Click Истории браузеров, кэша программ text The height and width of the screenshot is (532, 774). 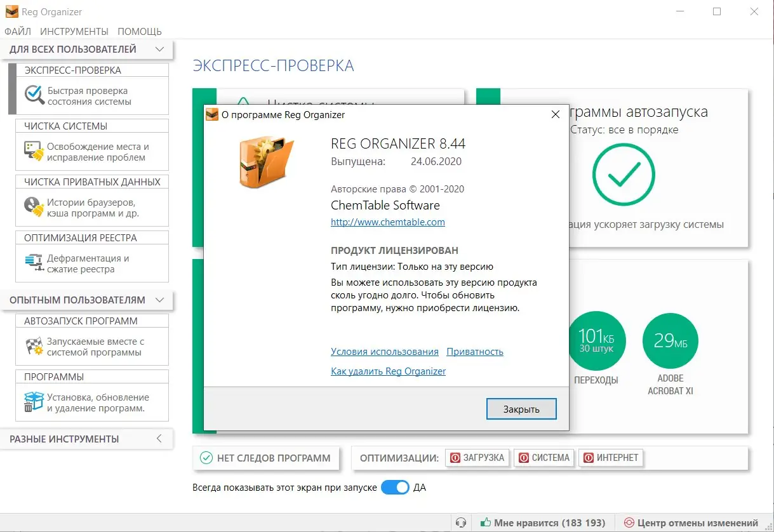(93, 208)
